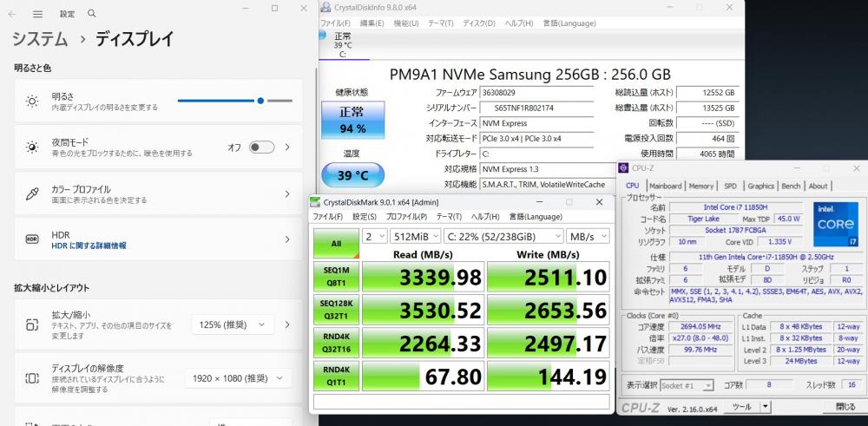Click the blue disk status circle in CrystalDiskInfo
Image resolution: width=868 pixels, height=426 pixels.
[322, 36]
